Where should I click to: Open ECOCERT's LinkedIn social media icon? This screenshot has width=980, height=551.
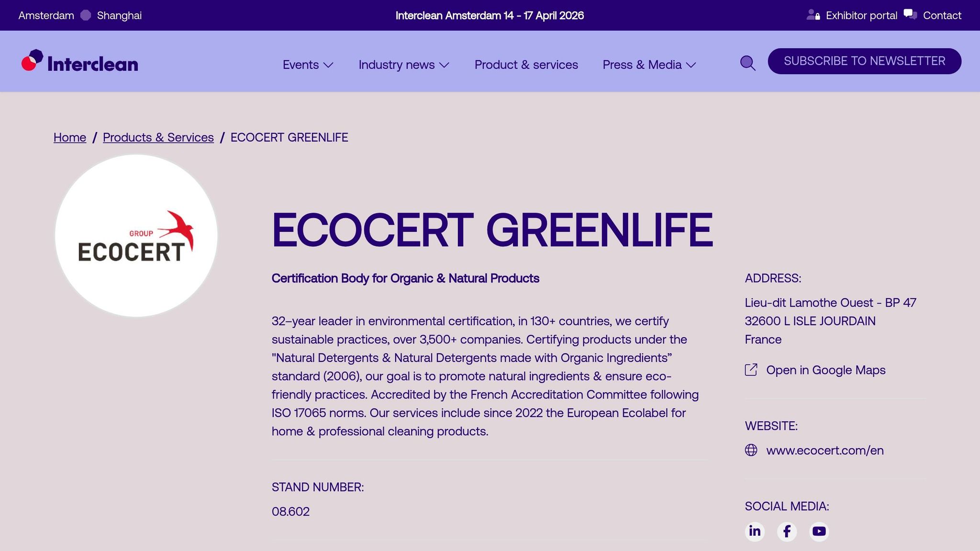[x=755, y=531]
